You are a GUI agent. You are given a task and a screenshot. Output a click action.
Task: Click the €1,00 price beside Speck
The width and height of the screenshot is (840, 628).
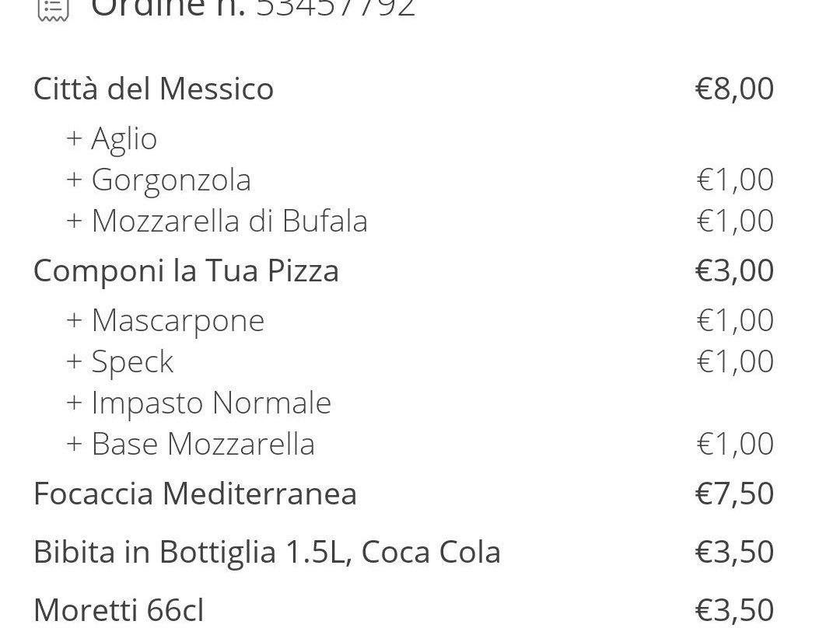735,361
